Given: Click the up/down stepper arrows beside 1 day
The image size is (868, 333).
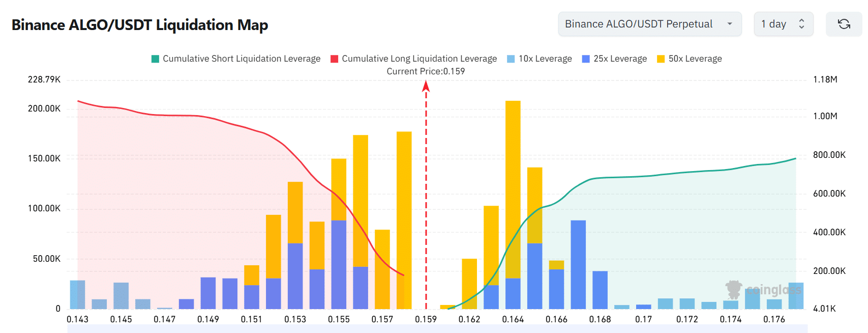Looking at the screenshot, I should 802,24.
